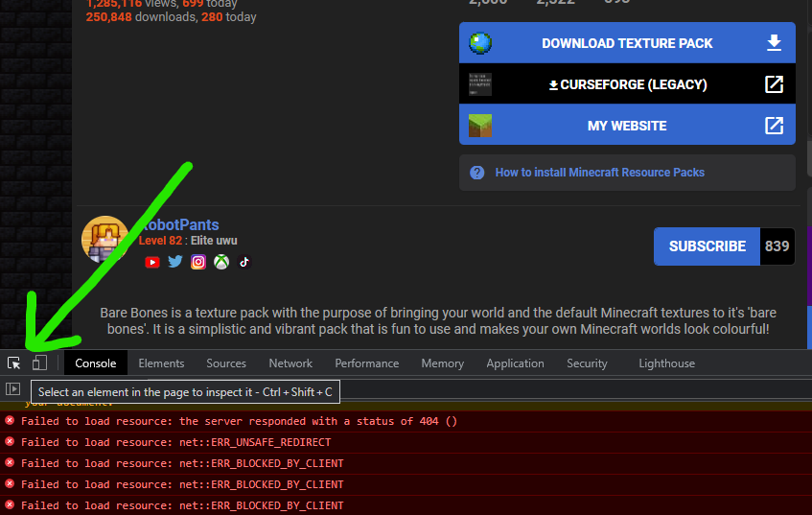Open RobotPants' Twitter profile icon
This screenshot has height=515, width=812.
[175, 262]
